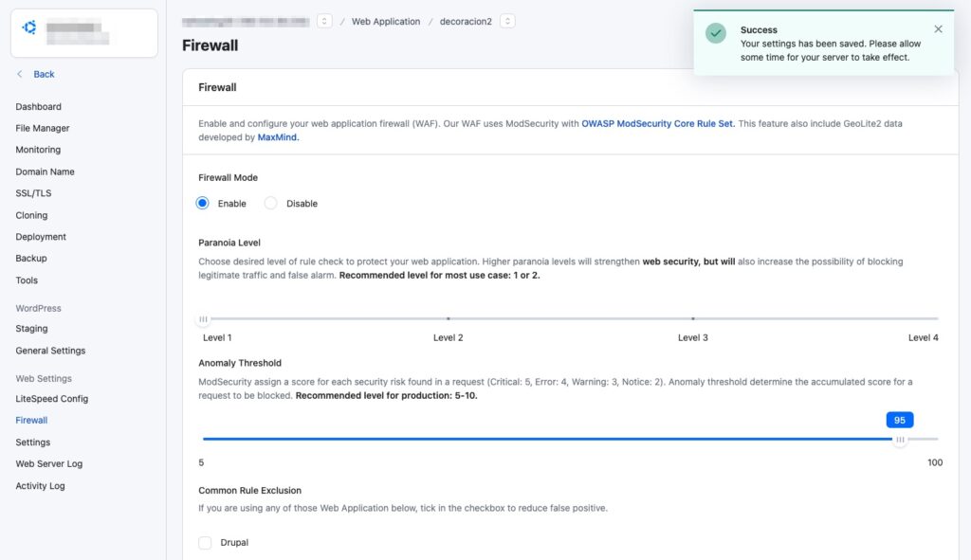
Task: Dismiss the Success notification
Action: point(938,29)
